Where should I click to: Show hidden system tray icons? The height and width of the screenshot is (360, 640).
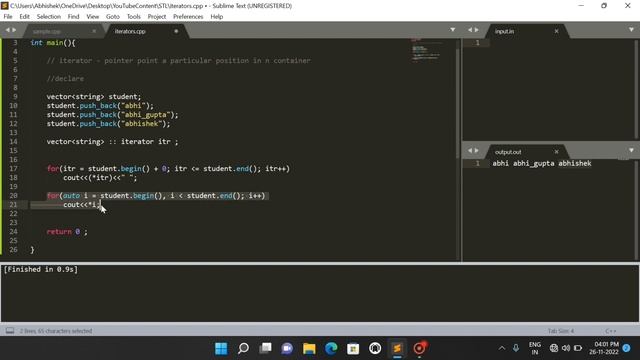tap(502, 348)
